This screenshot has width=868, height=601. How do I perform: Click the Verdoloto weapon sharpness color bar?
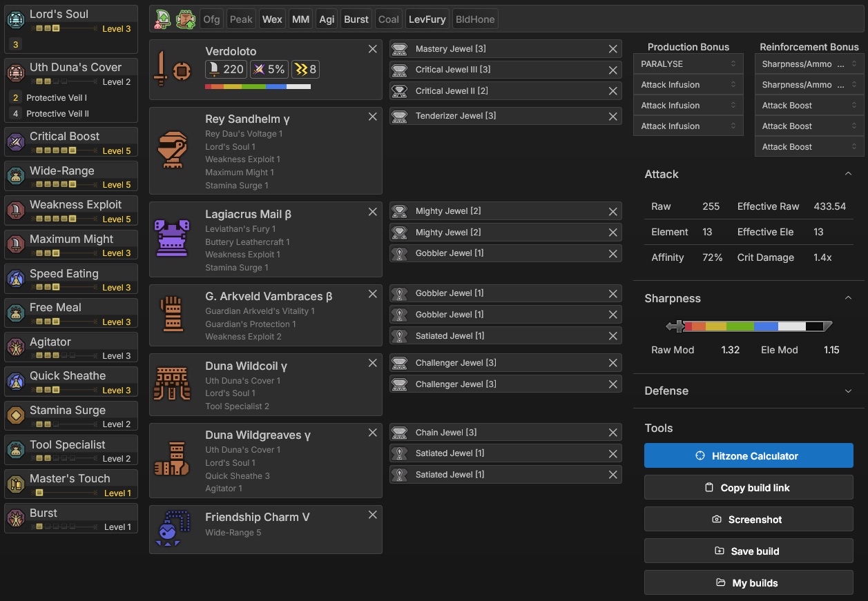pos(258,86)
